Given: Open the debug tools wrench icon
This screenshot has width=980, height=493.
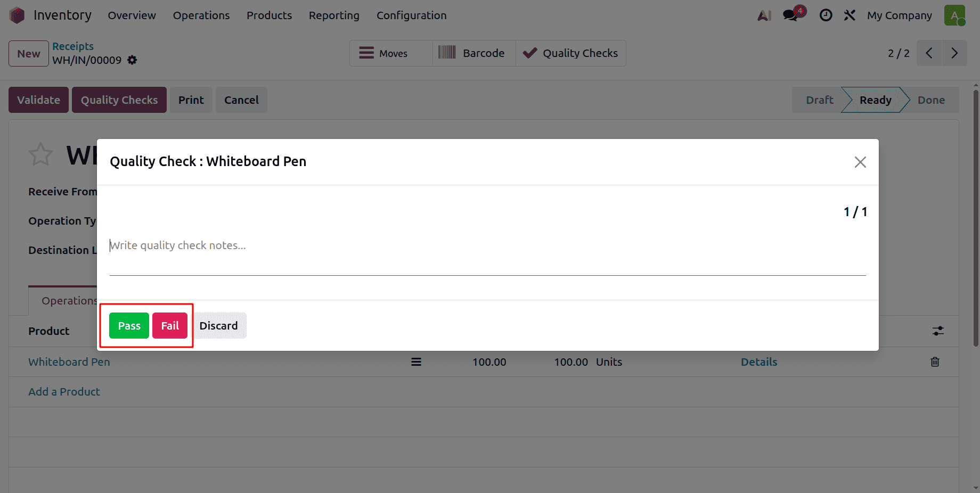Looking at the screenshot, I should click(850, 15).
